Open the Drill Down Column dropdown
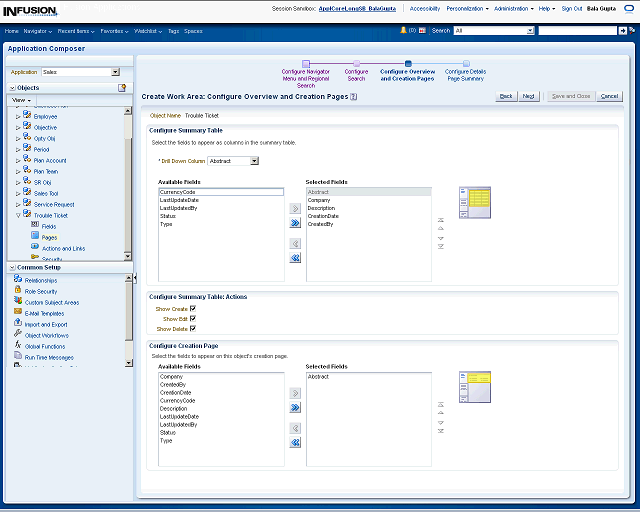640x512 pixels. (255, 160)
